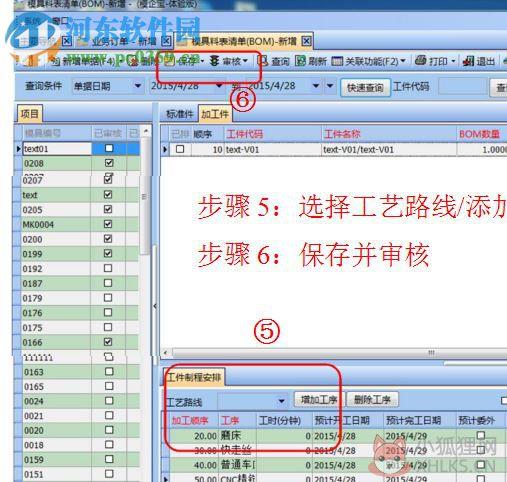
Task: Toggle 已审核 checkbox for 0166 row
Action: tap(108, 342)
